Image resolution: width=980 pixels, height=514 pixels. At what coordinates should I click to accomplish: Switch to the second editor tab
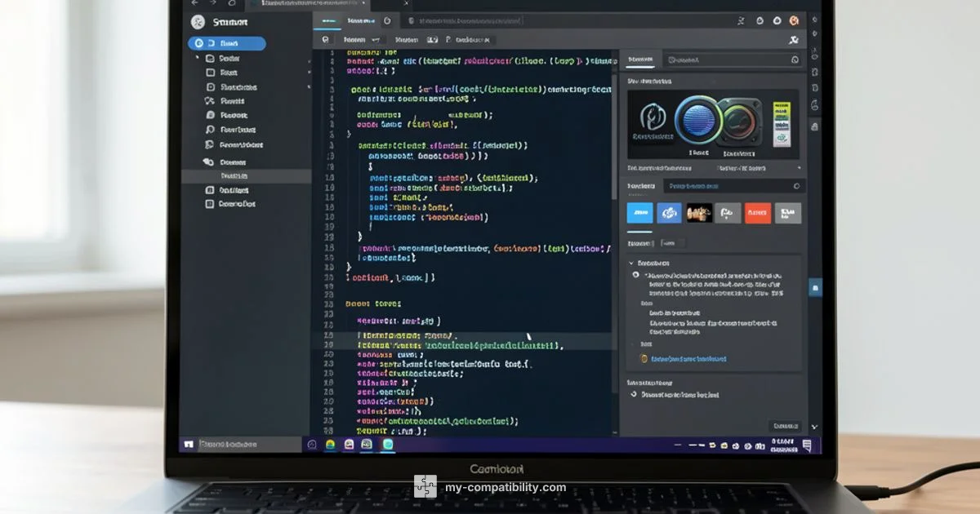(360, 21)
